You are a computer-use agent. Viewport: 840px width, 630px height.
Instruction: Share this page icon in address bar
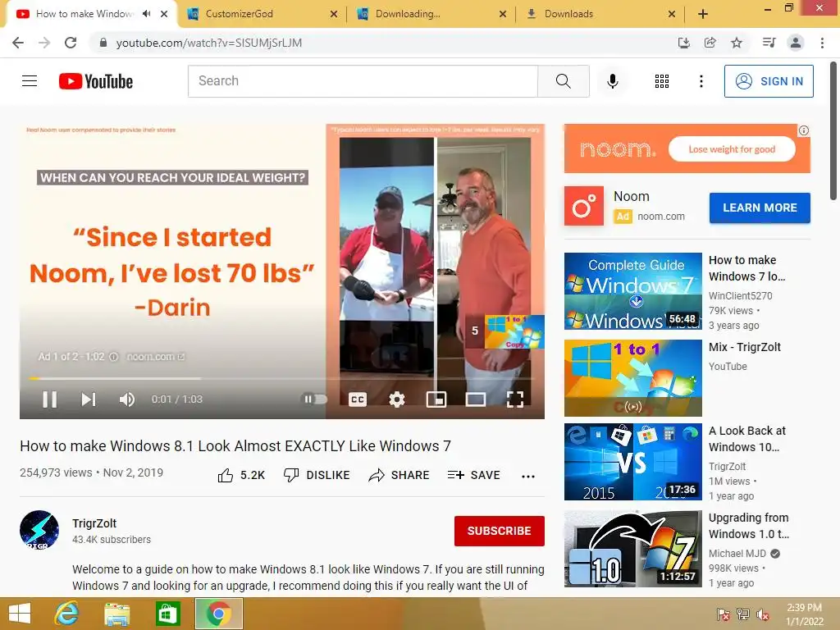coord(710,43)
